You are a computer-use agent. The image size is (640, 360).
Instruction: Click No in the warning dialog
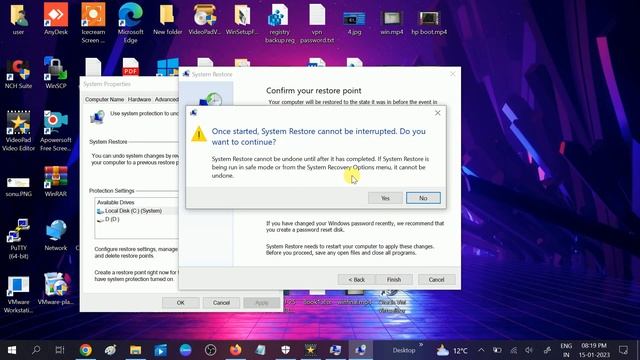pyautogui.click(x=423, y=198)
